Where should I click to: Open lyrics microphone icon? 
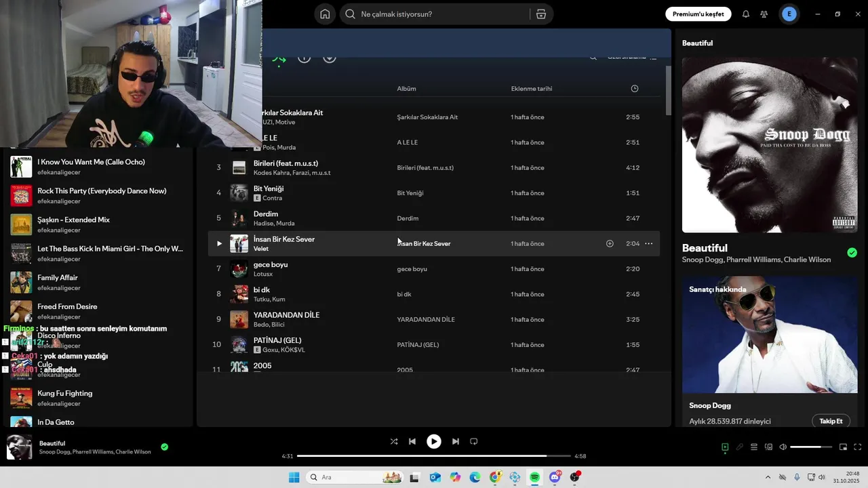click(x=740, y=447)
